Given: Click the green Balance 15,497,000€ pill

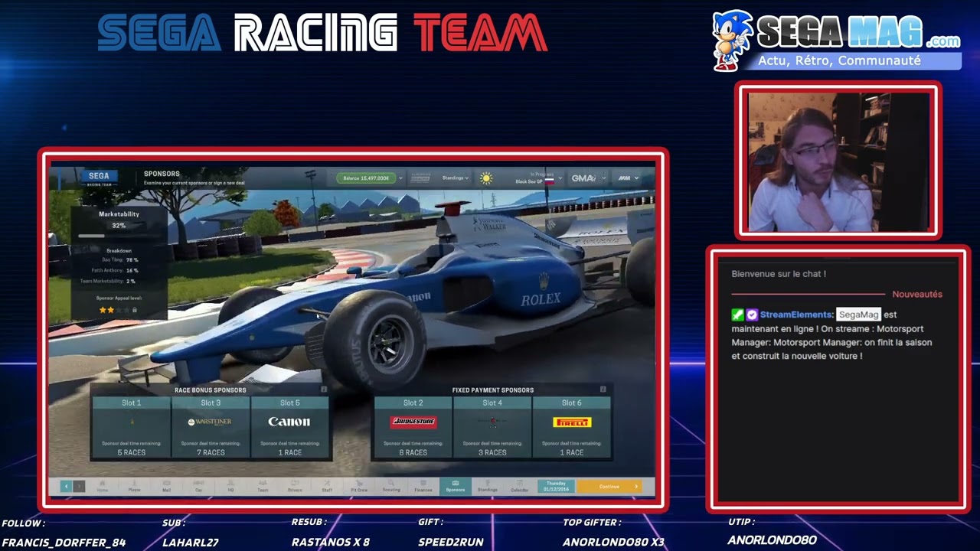Looking at the screenshot, I should (367, 178).
